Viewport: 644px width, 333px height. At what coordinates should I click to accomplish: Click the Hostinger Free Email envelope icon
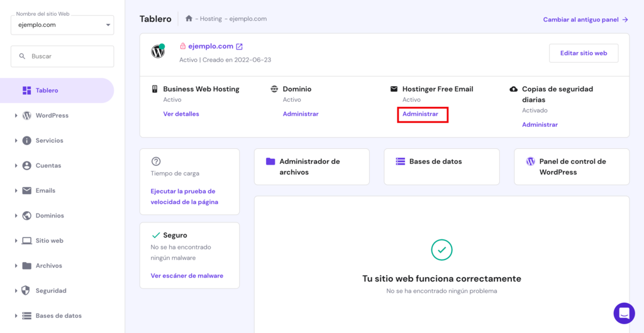coord(394,89)
